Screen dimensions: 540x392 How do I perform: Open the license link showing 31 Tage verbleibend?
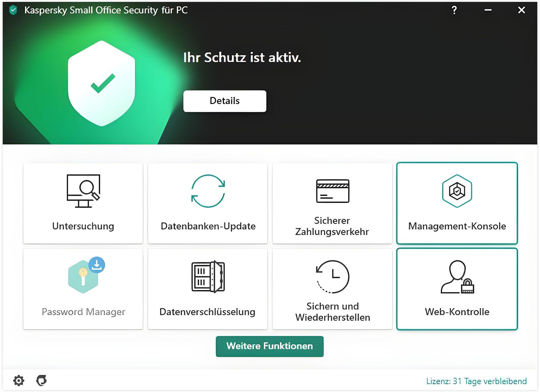coord(476,381)
